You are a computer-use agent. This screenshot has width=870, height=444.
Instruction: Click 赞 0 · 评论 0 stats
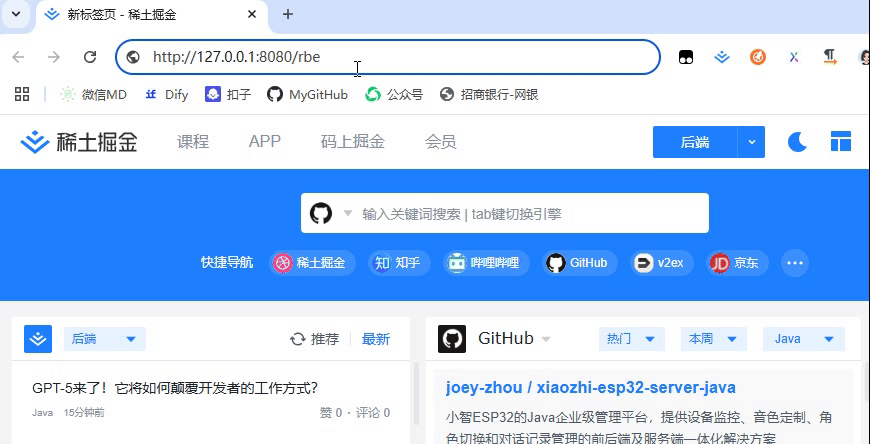(355, 412)
